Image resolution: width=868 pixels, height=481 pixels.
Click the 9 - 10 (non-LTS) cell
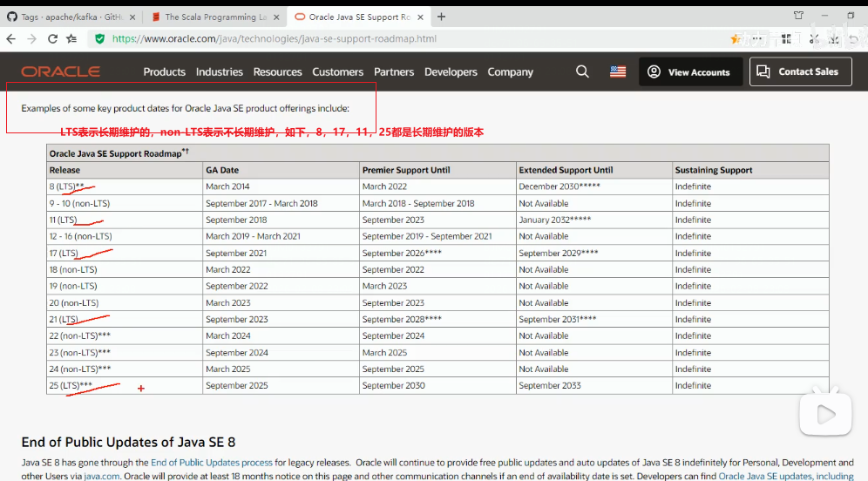[x=125, y=203]
